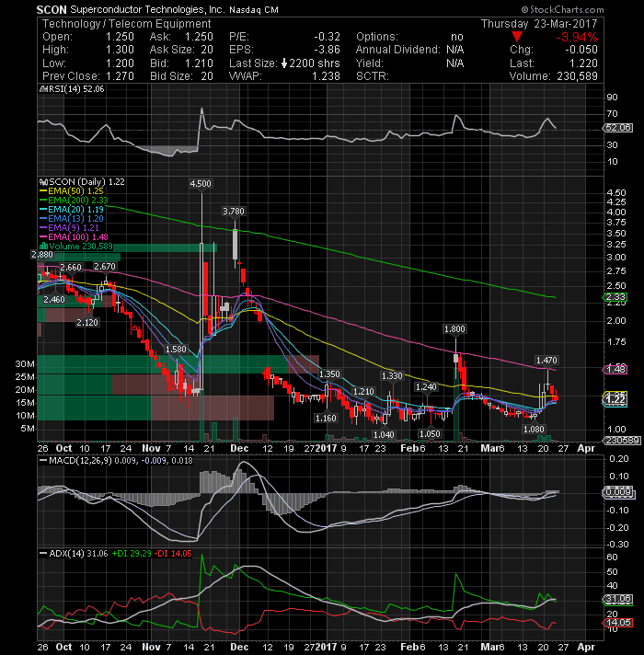Viewport: 644px width, 655px height.
Task: Click the High value 1.300
Action: pyautogui.click(x=120, y=50)
